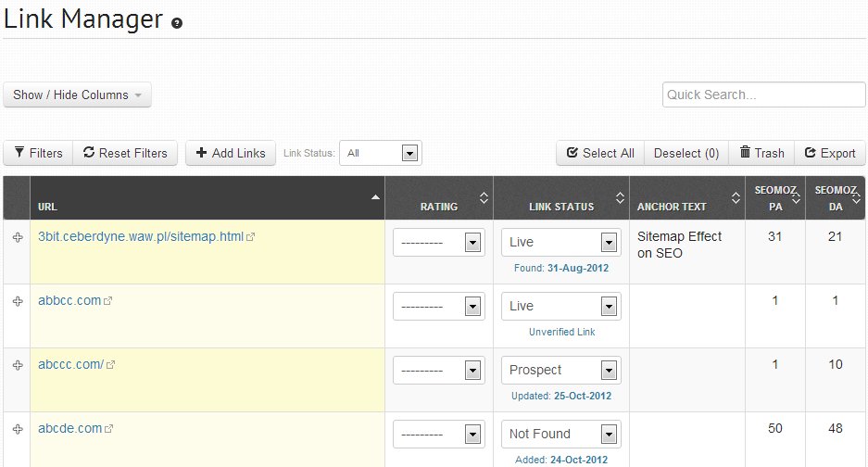Click the external link icon next to abcde.com
The width and height of the screenshot is (868, 467).
tap(109, 429)
